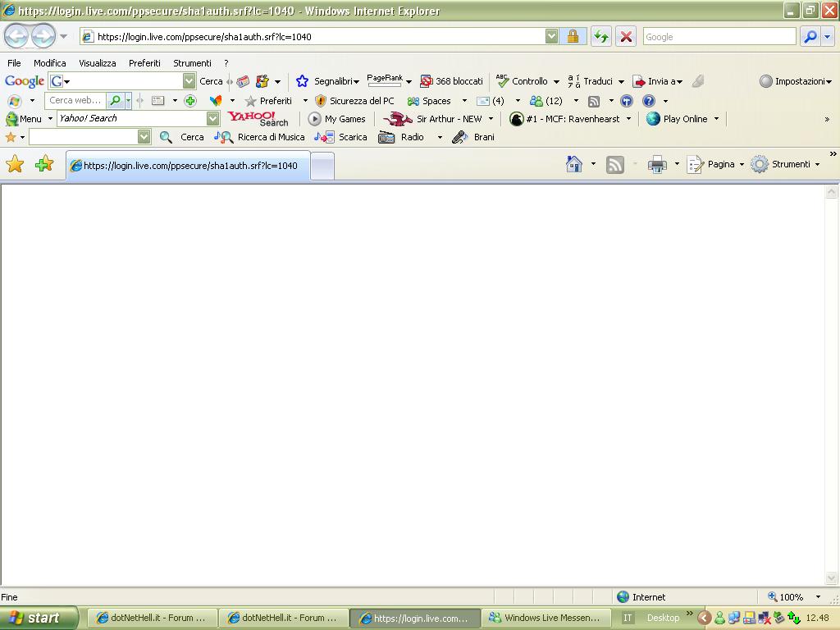Click the Print printer icon

[x=657, y=164]
